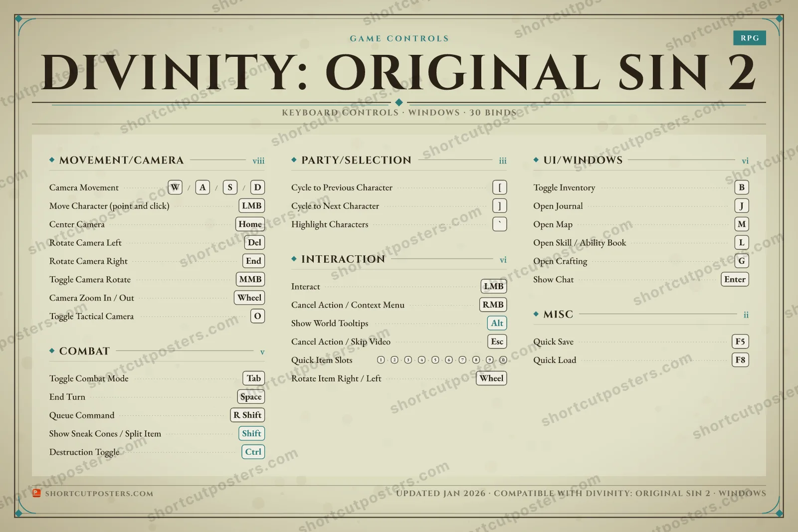Click the J key for Open Journal
The height and width of the screenshot is (532, 798).
(x=742, y=206)
